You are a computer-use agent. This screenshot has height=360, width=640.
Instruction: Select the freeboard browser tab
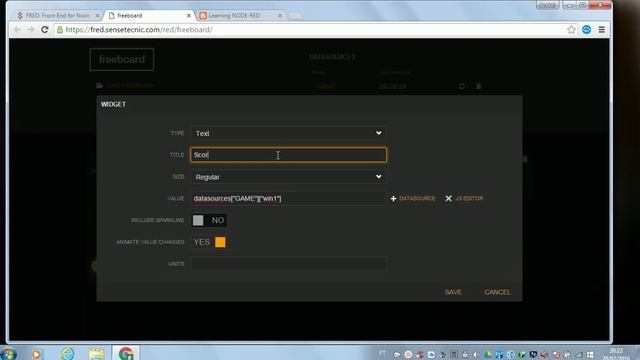coord(149,16)
